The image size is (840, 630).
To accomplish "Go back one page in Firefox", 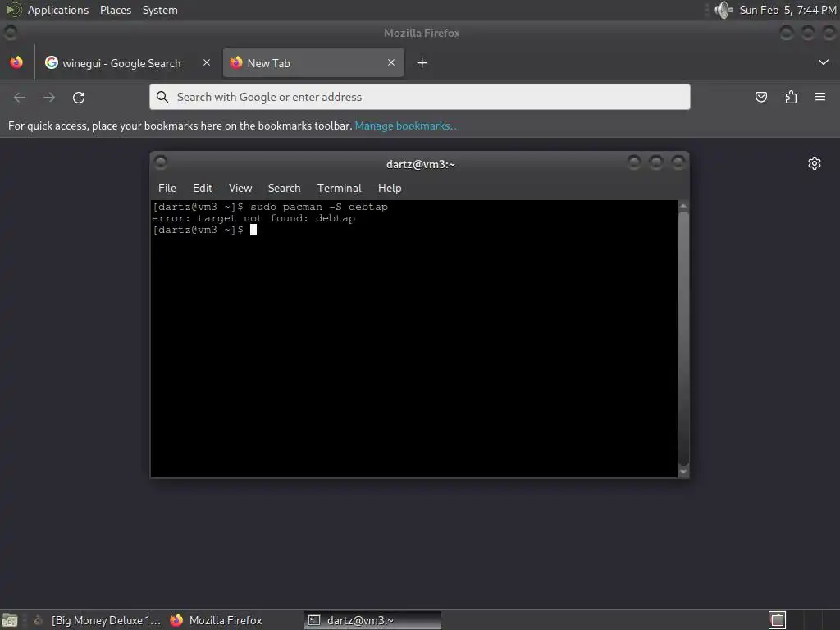I will click(x=20, y=97).
